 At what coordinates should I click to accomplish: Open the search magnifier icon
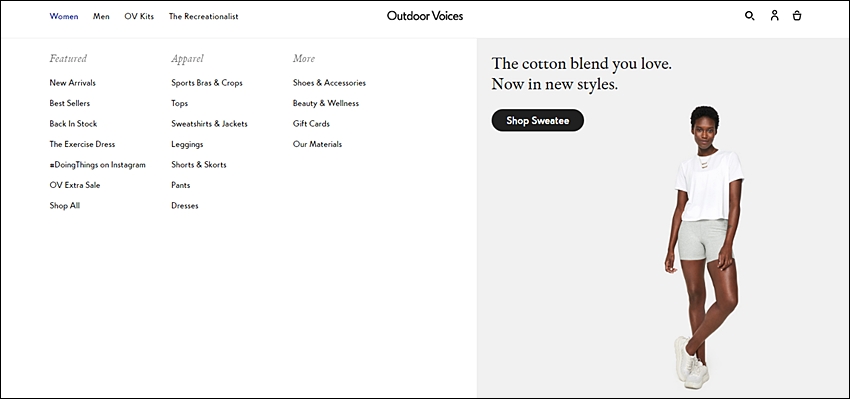750,16
